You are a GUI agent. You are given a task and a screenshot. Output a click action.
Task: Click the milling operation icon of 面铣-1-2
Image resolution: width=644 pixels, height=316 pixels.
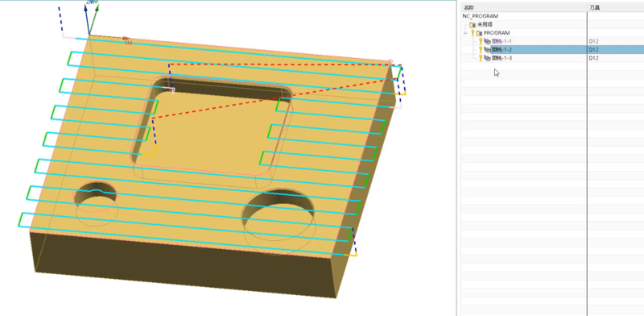click(488, 49)
